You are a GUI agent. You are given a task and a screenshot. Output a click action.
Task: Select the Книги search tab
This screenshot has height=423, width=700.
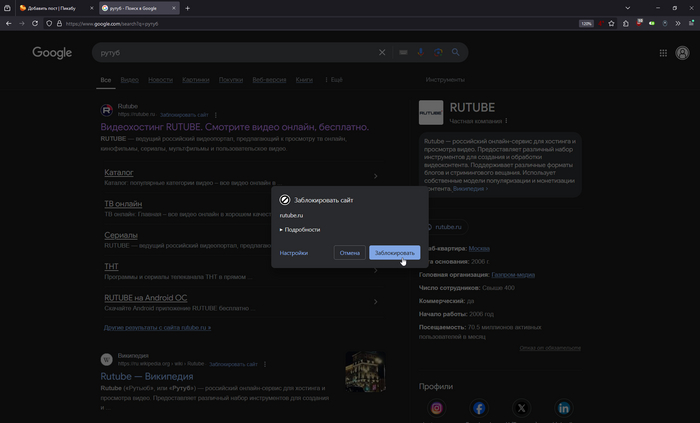pos(304,80)
